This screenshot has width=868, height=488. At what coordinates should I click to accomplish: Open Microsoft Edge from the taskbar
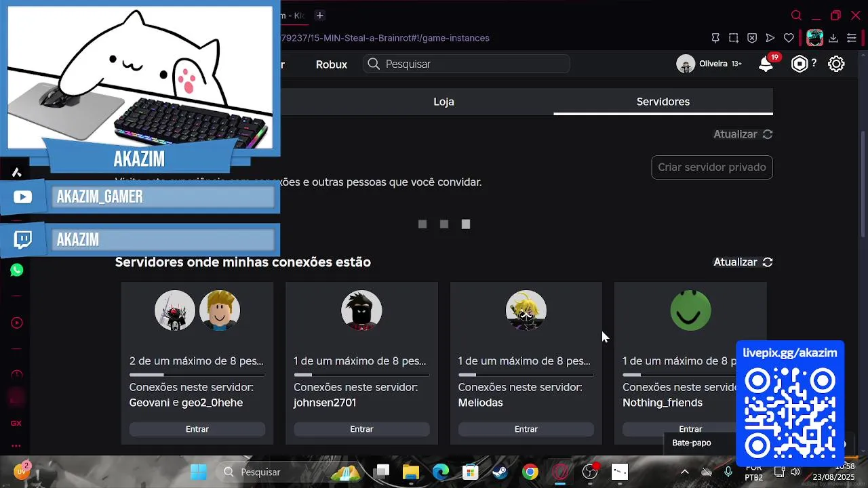[441, 472]
